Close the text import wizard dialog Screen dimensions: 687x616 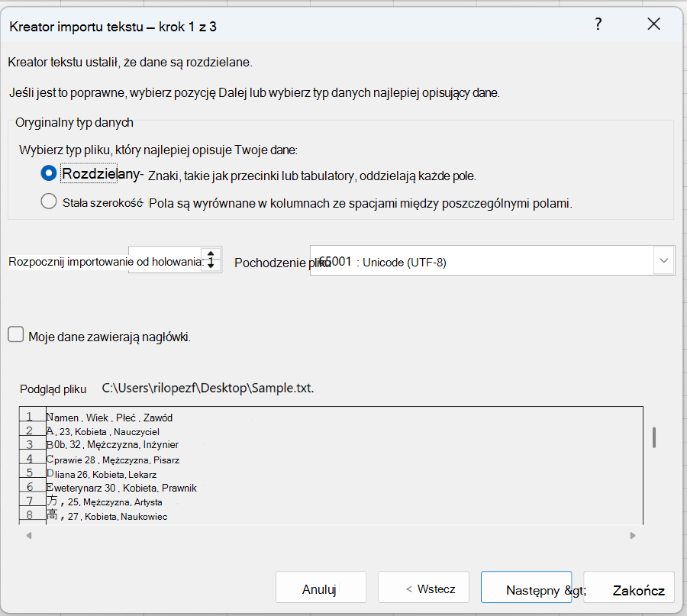tap(653, 24)
